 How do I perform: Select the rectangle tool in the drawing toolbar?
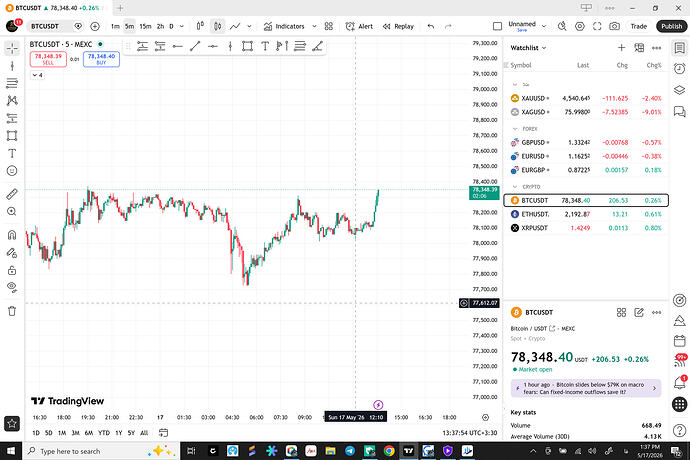pyautogui.click(x=247, y=46)
